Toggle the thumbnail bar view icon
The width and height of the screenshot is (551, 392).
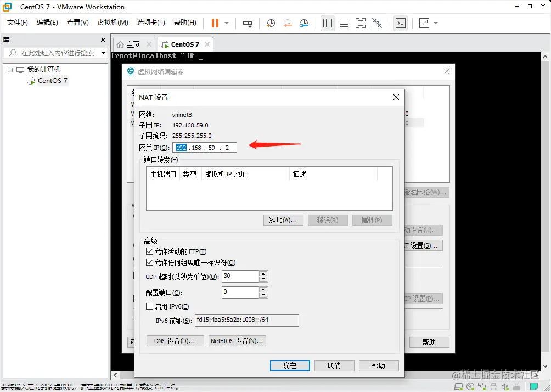[344, 23]
